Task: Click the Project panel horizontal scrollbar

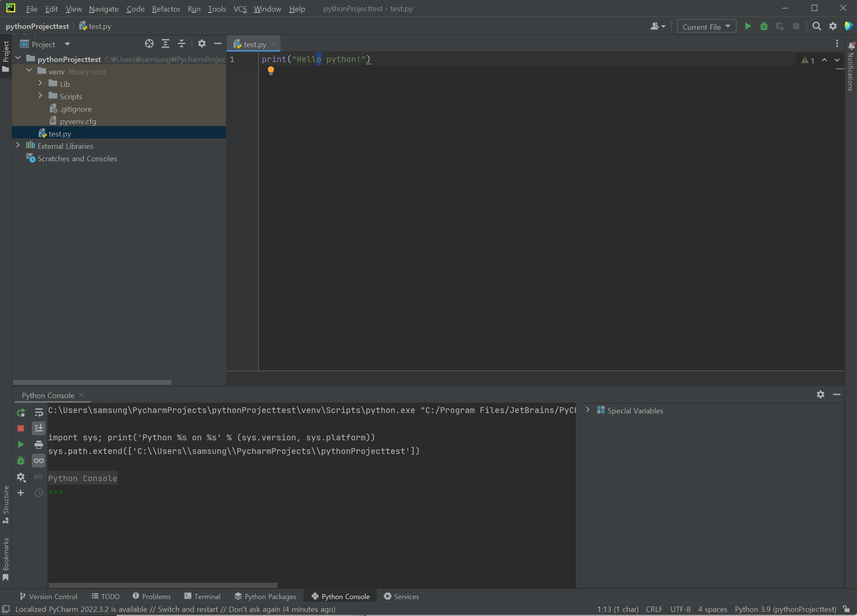Action: [92, 382]
